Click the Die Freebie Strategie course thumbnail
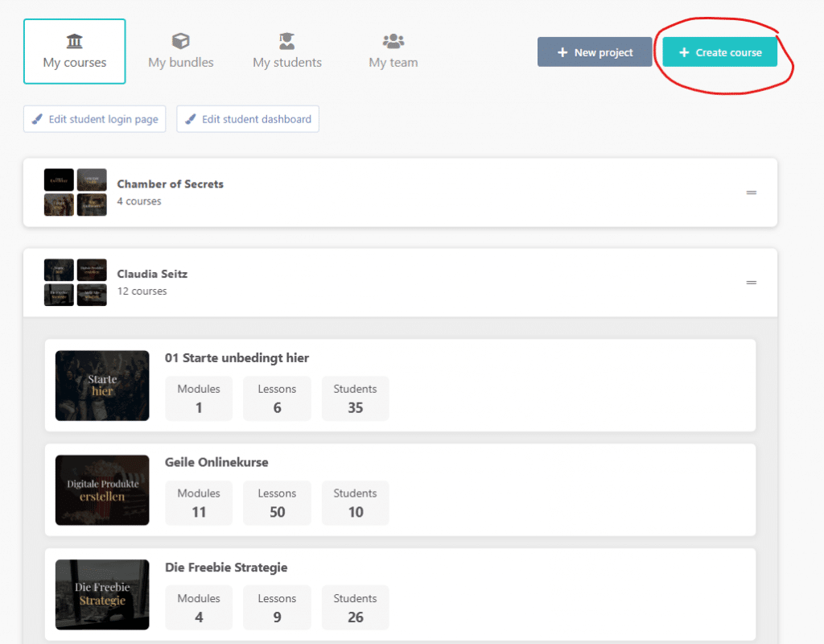The width and height of the screenshot is (824, 644). coord(102,595)
